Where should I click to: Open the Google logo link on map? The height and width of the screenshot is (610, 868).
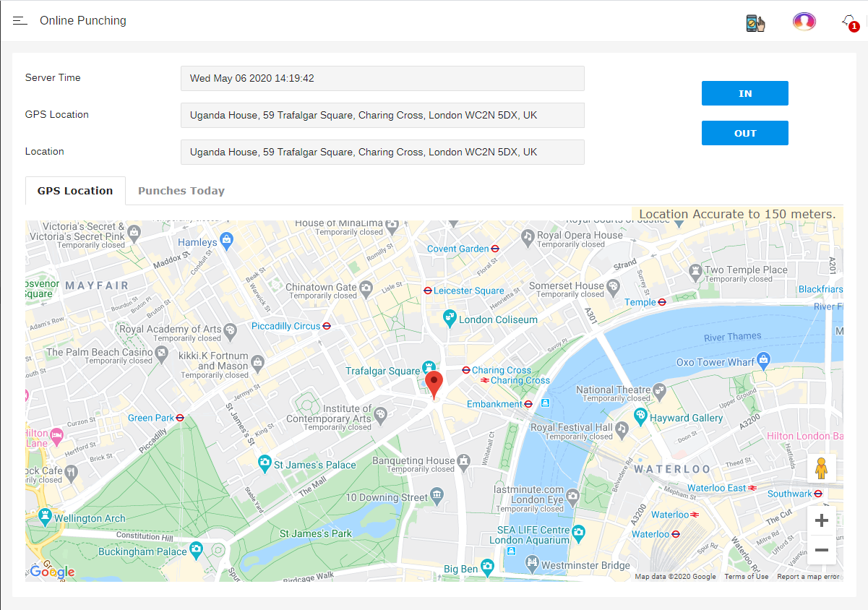(x=52, y=572)
